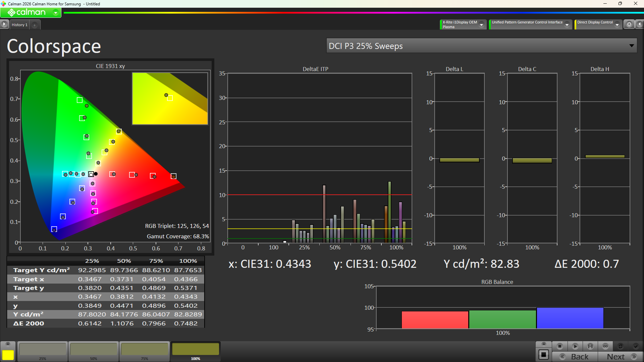Image resolution: width=644 pixels, height=362 pixels.
Task: Click the table value 82.8289
Action: point(188,314)
